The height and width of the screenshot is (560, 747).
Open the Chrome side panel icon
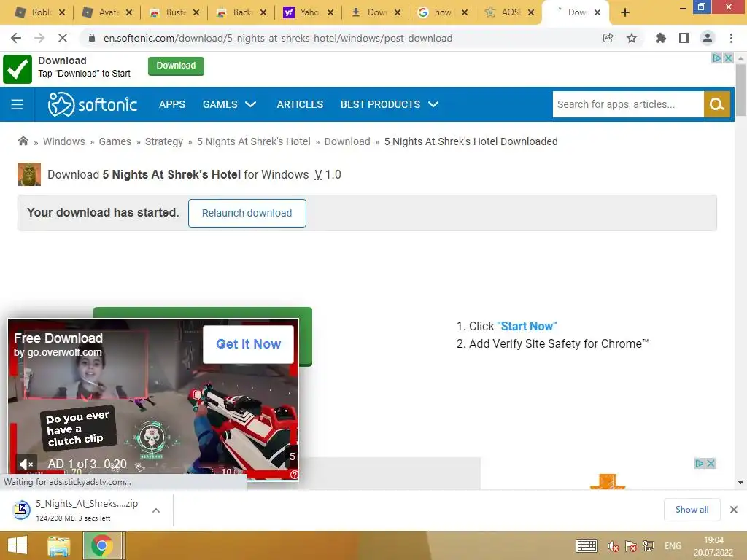(684, 38)
